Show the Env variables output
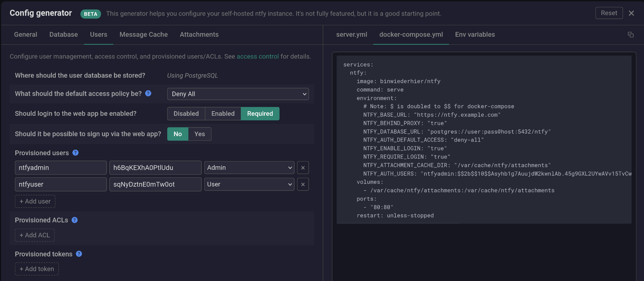 [x=475, y=35]
